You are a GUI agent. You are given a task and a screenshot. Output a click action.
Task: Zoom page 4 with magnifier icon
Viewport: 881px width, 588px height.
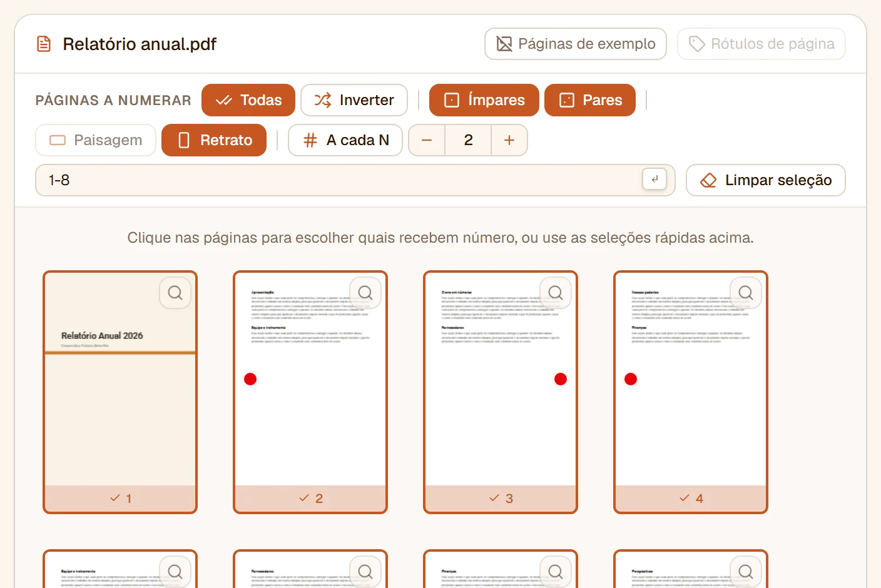pyautogui.click(x=746, y=293)
